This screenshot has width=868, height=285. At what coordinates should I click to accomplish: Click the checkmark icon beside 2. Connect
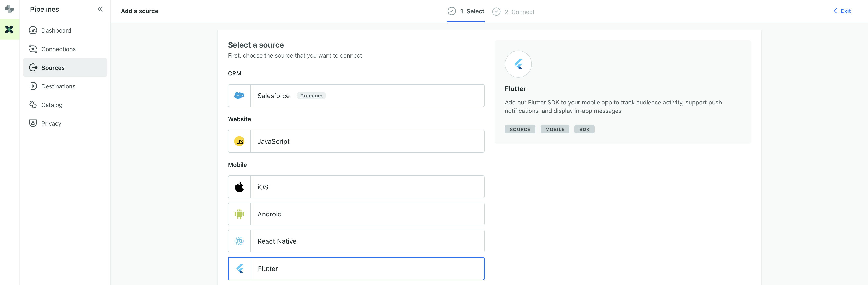[496, 12]
